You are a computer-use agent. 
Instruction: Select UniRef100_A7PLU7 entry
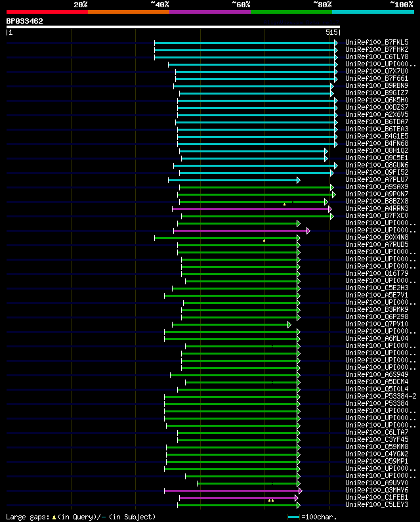pyautogui.click(x=377, y=179)
